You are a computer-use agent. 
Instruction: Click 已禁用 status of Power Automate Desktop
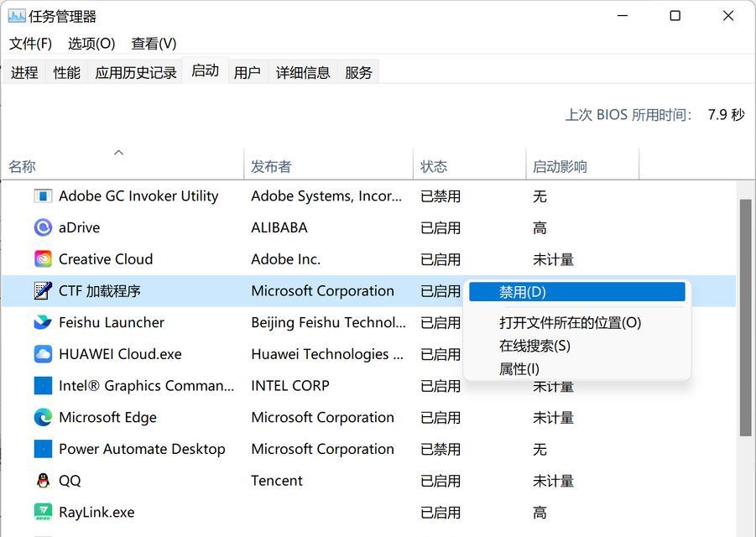(441, 449)
